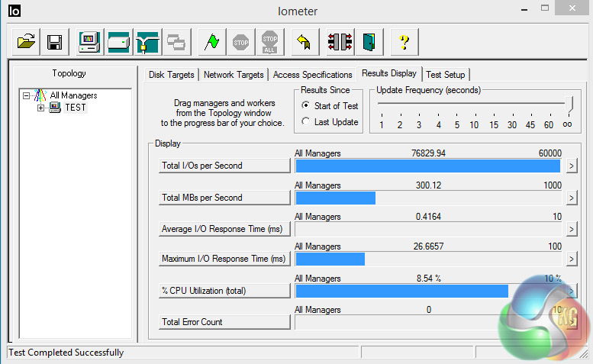The width and height of the screenshot is (593, 364).
Task: Minimize the Iometer window
Action: pyautogui.click(x=524, y=9)
